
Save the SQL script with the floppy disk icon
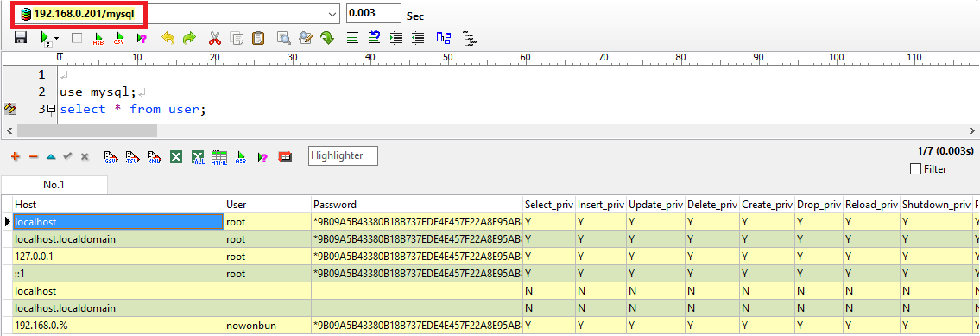(x=20, y=38)
